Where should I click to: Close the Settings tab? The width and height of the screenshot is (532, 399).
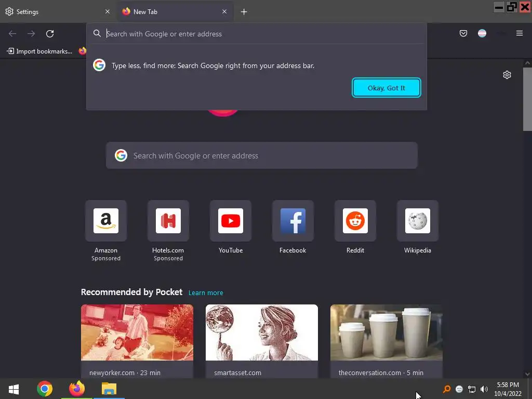pyautogui.click(x=108, y=11)
